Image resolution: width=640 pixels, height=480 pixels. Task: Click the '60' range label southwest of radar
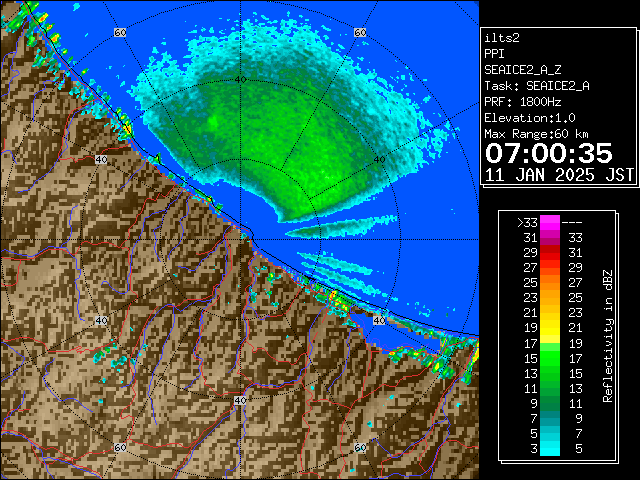tap(120, 448)
